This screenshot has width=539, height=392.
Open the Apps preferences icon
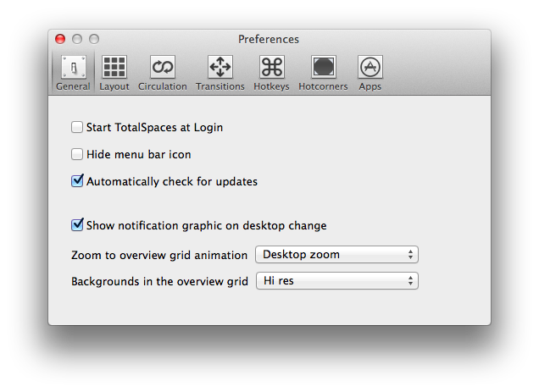tap(370, 68)
